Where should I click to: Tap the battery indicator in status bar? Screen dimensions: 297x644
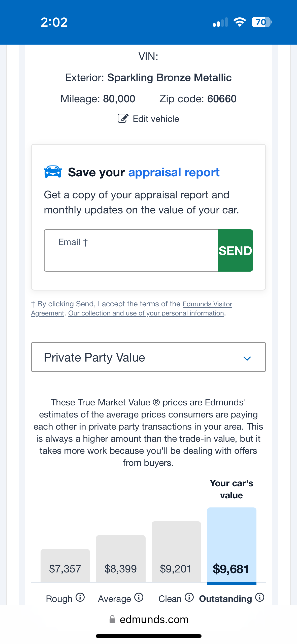coord(262,22)
